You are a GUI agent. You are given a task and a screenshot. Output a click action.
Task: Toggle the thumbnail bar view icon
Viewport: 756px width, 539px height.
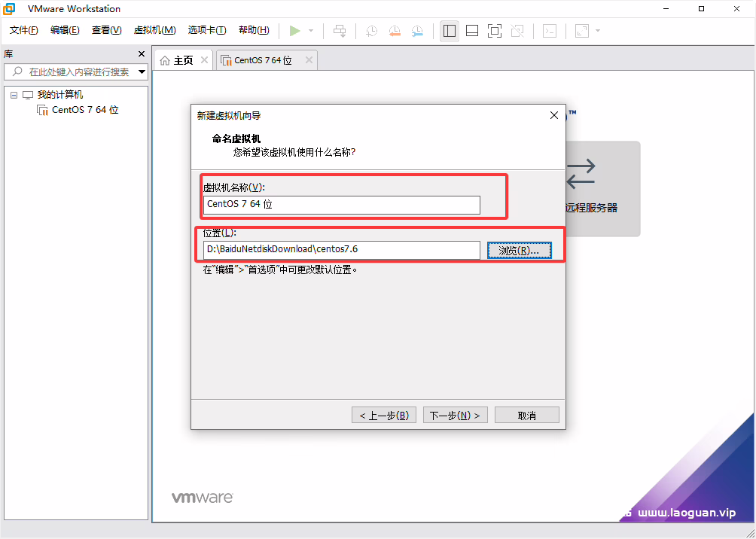point(472,30)
